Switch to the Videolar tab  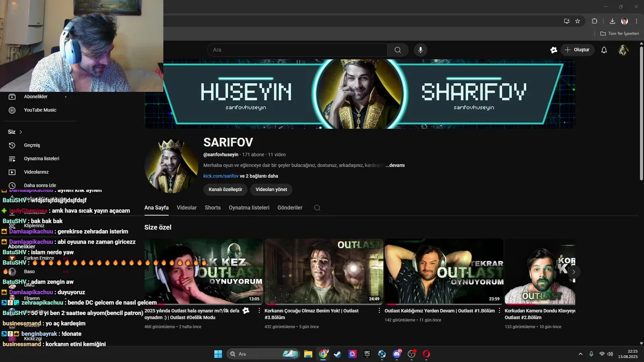[187, 208]
